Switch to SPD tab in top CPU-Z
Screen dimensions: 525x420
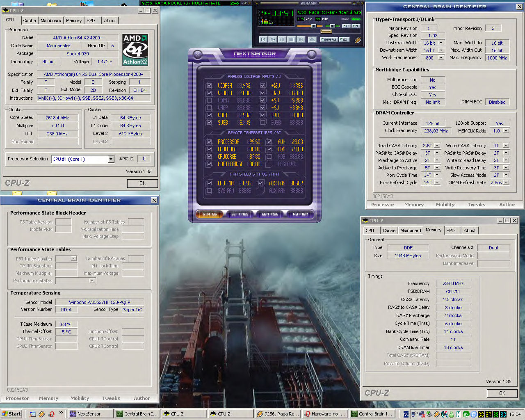pos(91,21)
